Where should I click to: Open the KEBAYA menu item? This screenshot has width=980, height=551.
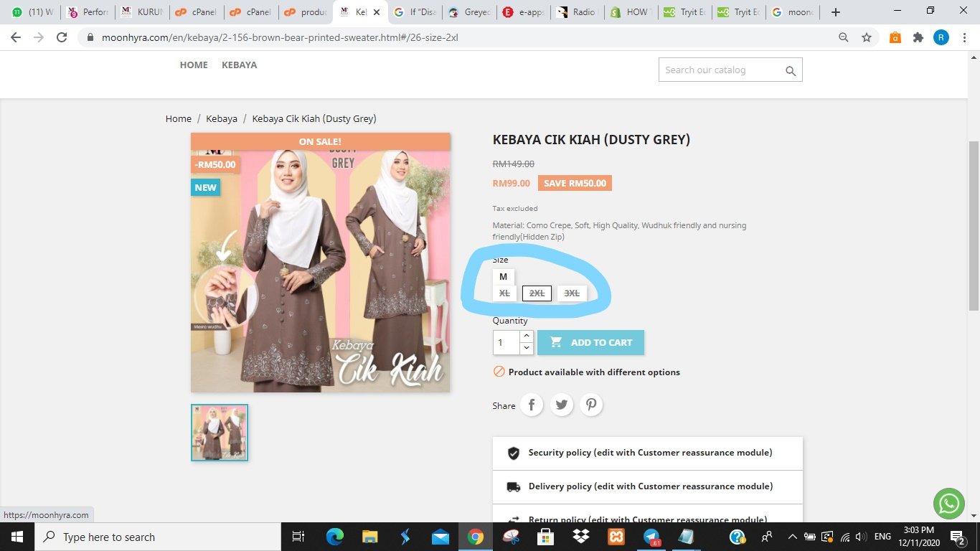239,65
